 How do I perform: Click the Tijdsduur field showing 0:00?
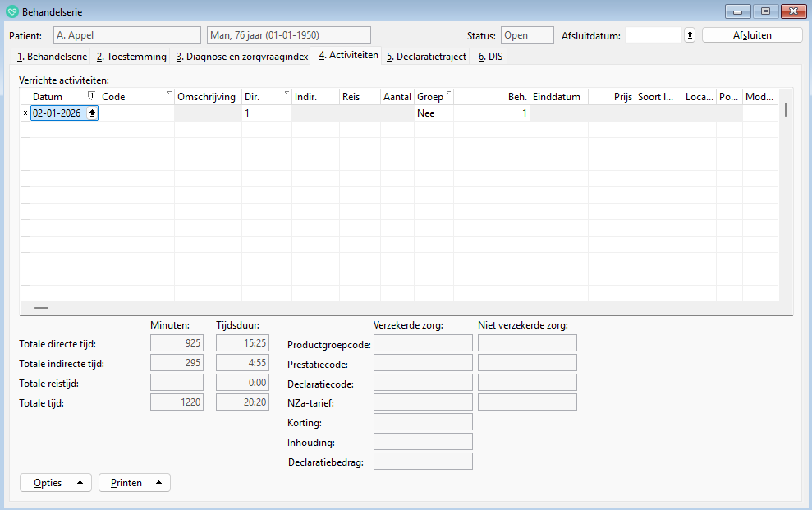pyautogui.click(x=242, y=382)
